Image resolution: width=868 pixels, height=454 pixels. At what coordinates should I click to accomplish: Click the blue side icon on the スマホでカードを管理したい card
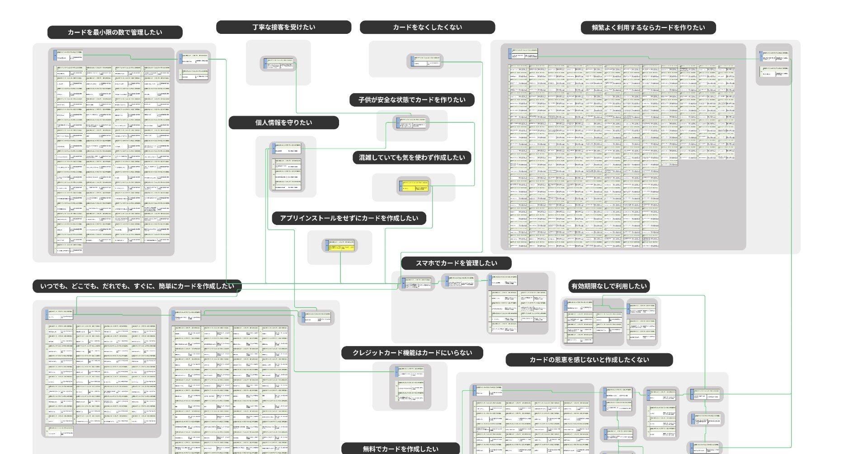[x=404, y=282]
